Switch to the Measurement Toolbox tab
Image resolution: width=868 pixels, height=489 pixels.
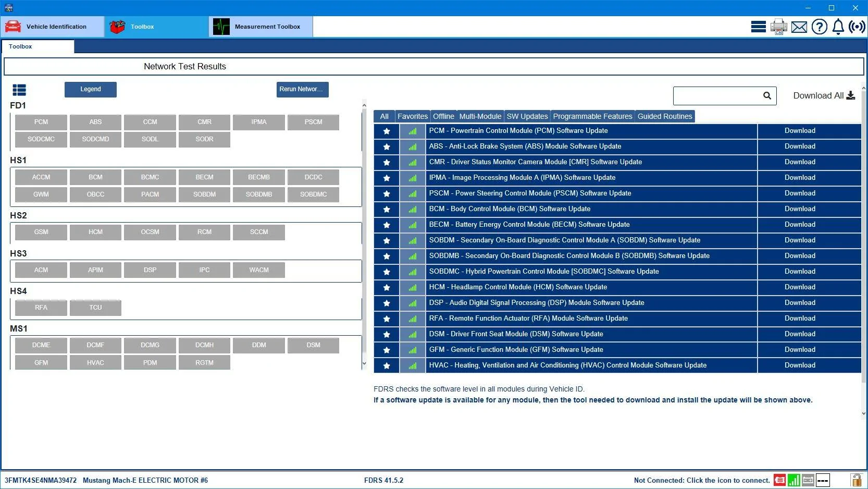261,27
